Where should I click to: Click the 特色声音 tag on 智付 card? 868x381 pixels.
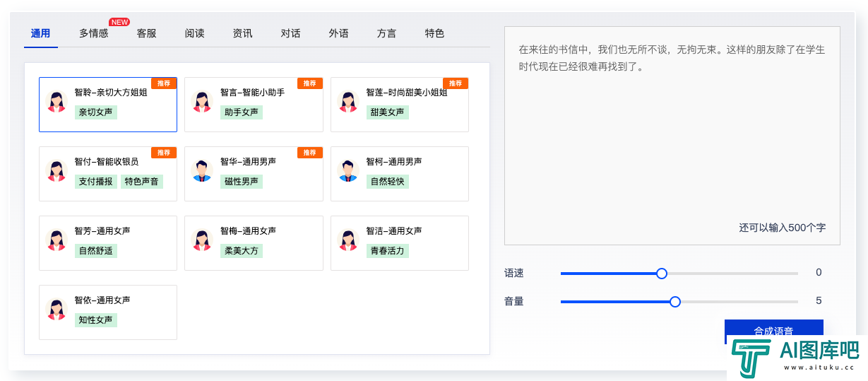click(142, 182)
